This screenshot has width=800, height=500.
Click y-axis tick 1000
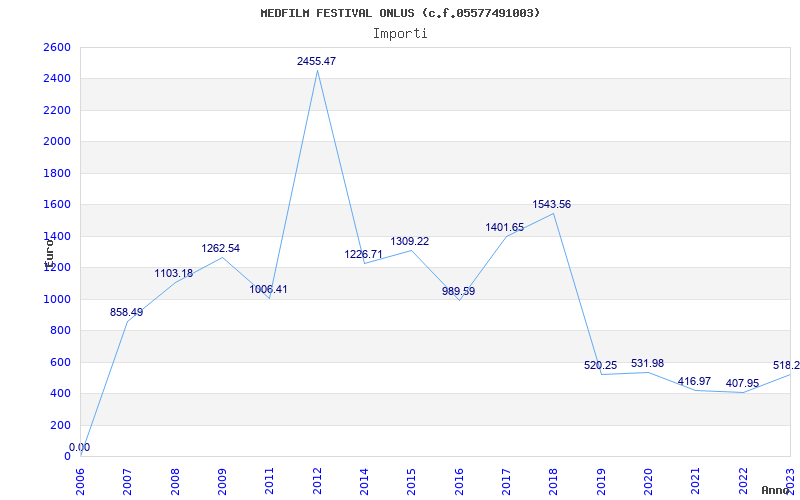pos(57,299)
